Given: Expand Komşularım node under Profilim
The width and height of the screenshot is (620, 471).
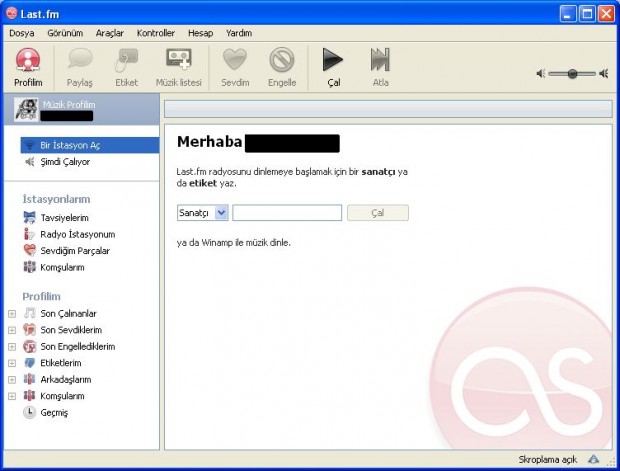Looking at the screenshot, I should pos(12,396).
